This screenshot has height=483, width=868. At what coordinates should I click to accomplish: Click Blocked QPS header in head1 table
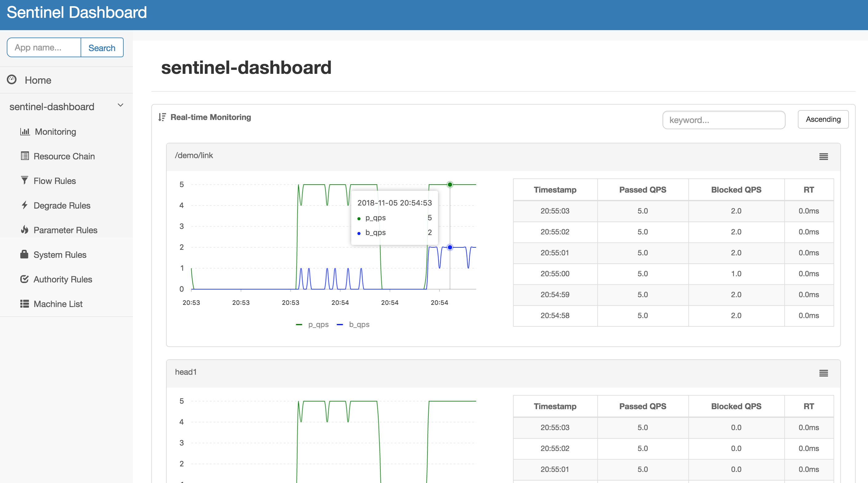pyautogui.click(x=736, y=406)
